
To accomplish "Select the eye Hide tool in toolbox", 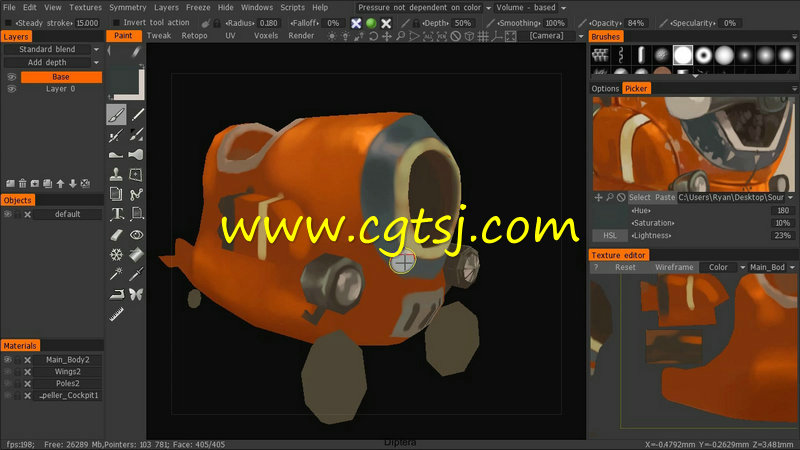I will pos(136,235).
